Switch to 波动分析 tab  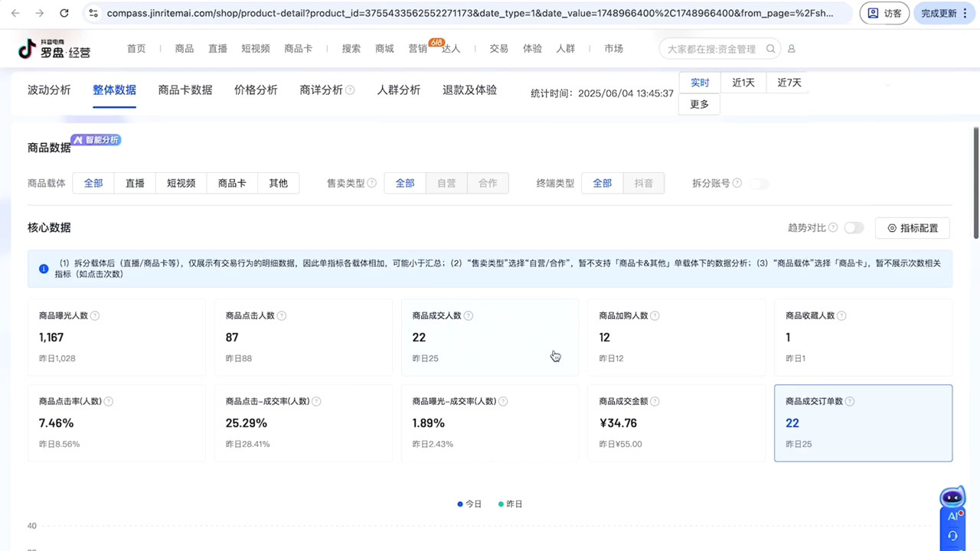coord(49,90)
